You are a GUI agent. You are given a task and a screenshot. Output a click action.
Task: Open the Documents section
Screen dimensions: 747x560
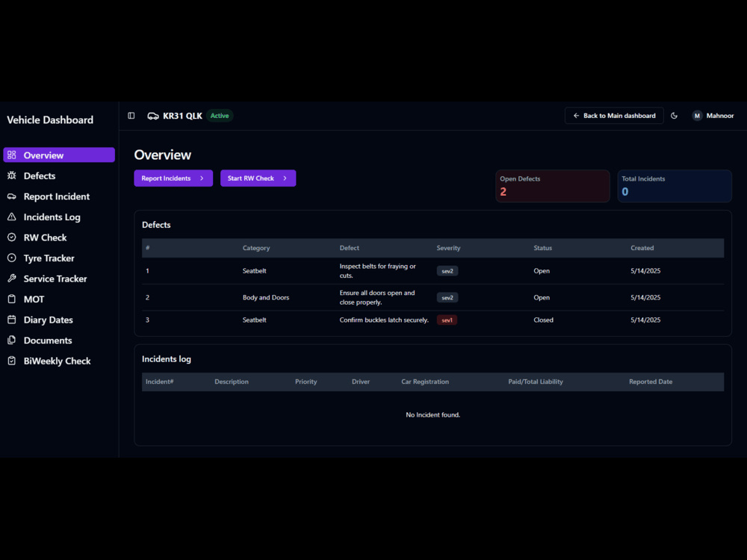click(x=59, y=340)
